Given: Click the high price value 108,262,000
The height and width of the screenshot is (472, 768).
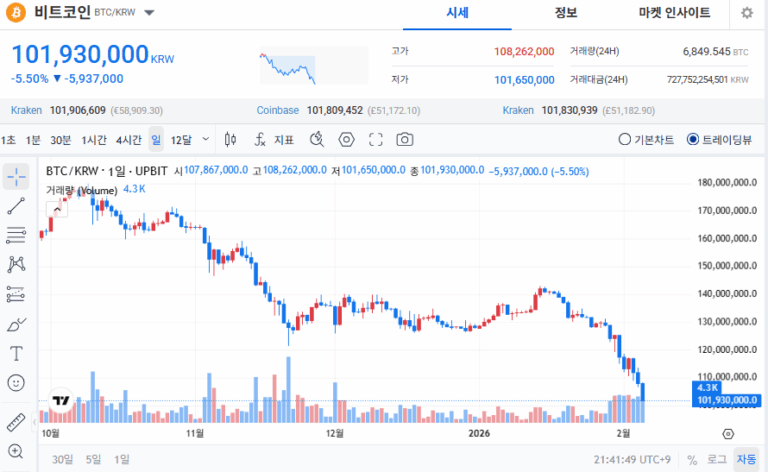Looking at the screenshot, I should pyautogui.click(x=524, y=51).
